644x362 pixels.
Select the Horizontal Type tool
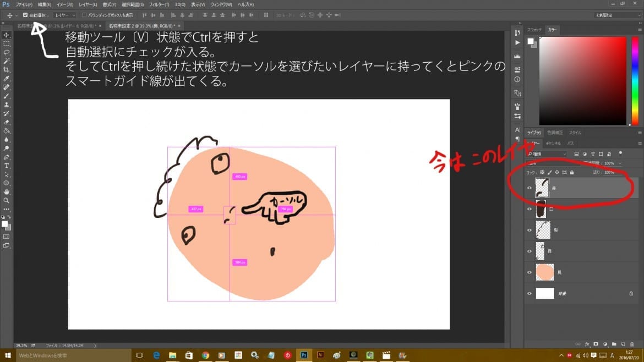pos(7,166)
